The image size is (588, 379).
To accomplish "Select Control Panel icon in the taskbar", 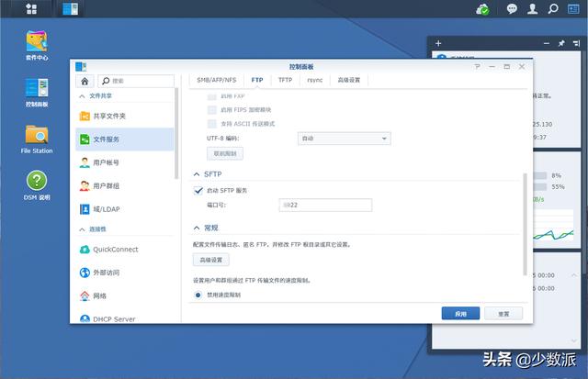I will coord(70,8).
